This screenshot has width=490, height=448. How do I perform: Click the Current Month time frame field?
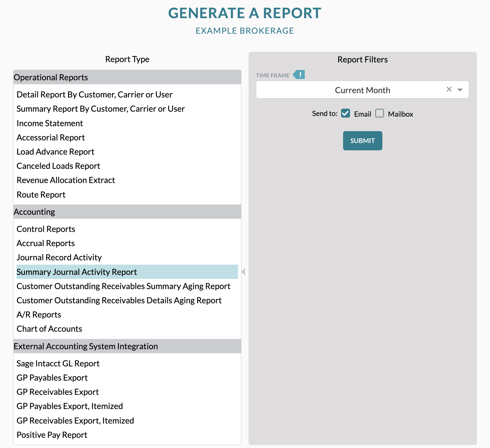click(363, 90)
